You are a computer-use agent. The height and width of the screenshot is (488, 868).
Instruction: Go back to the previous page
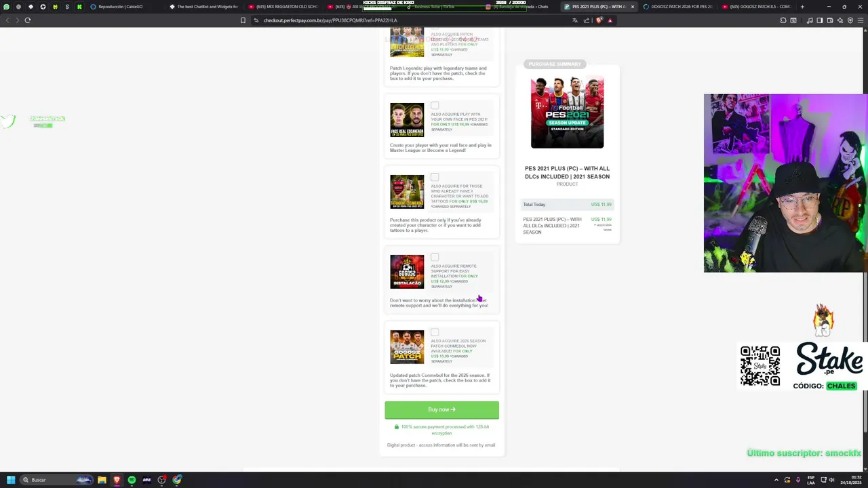[7, 20]
